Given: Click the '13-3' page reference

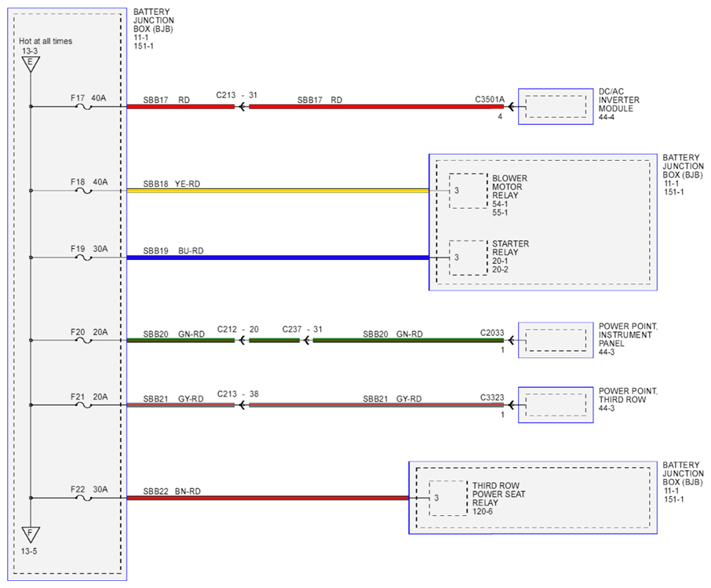Looking at the screenshot, I should point(30,51).
